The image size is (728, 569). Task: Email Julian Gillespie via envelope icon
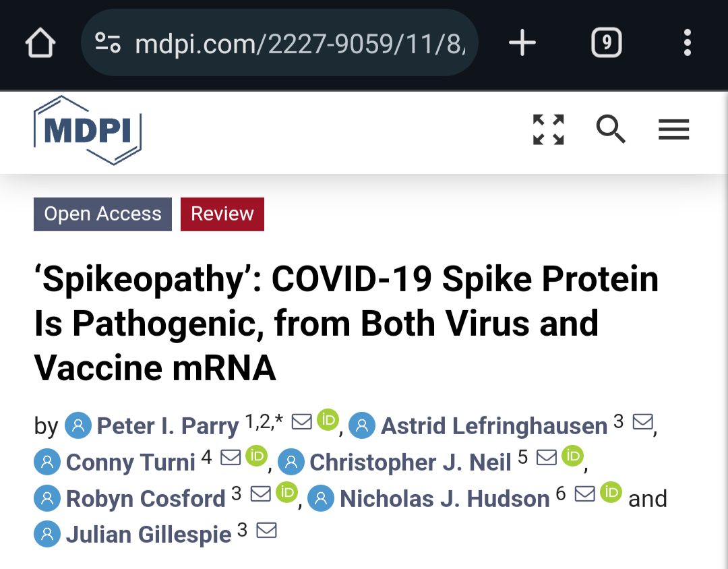click(x=267, y=531)
